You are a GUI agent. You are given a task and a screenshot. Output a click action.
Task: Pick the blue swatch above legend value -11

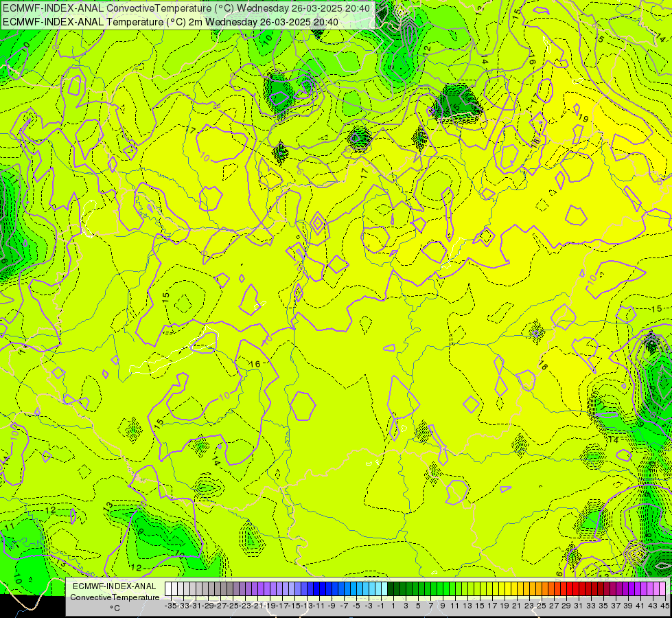[316, 588]
